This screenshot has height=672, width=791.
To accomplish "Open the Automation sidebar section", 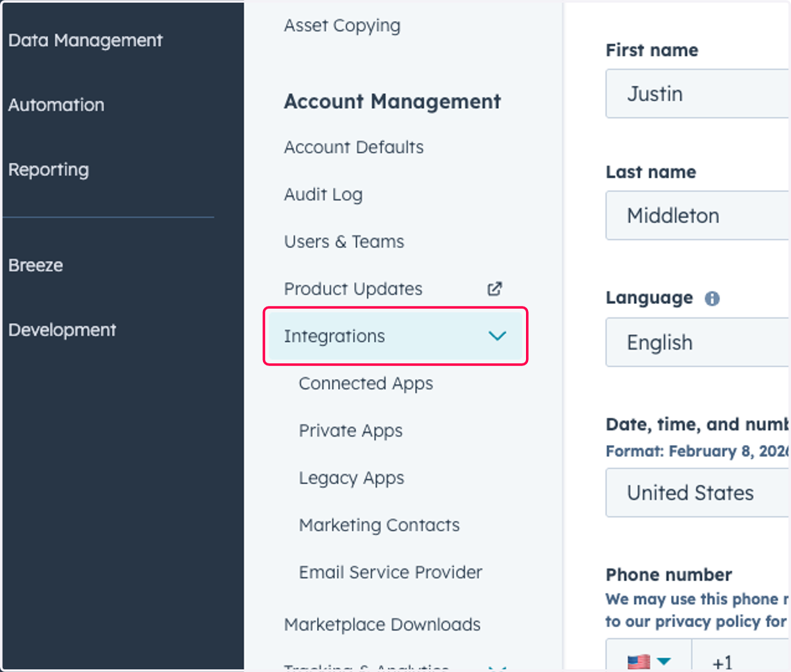I will click(x=56, y=105).
